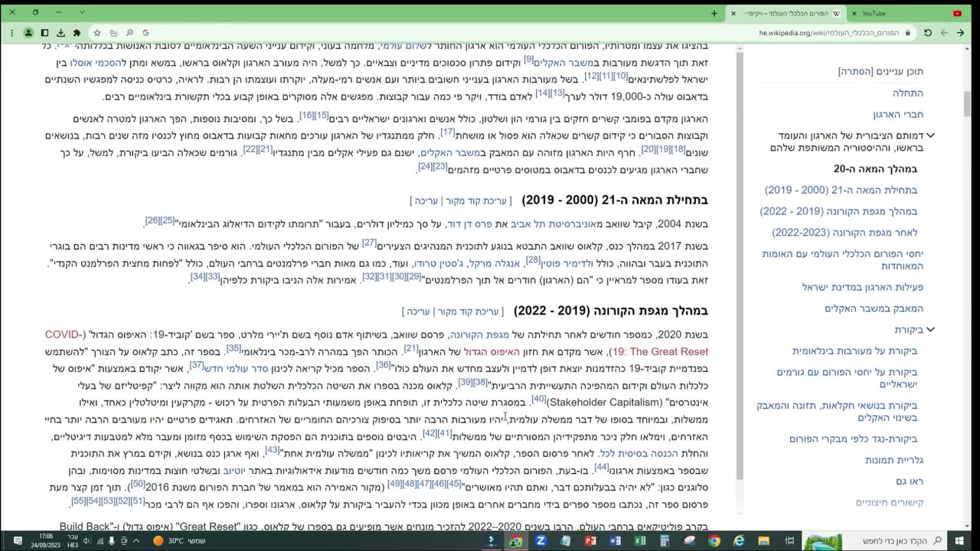The width and height of the screenshot is (980, 551).
Task: Open the Extensions puzzle icon
Action: (77, 33)
